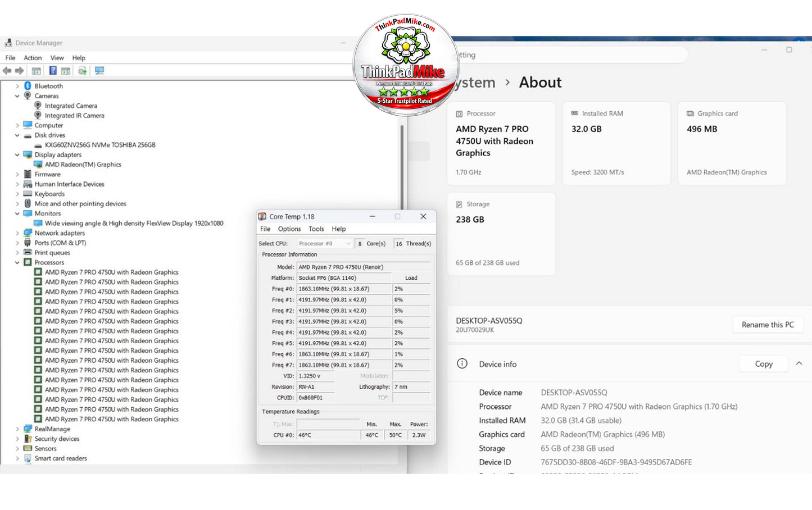812x510 pixels.
Task: Click the CPUID value 0x860F01
Action: 315,398
